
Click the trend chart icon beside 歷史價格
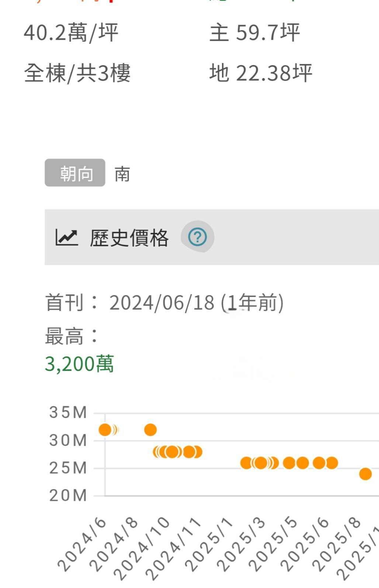[66, 237]
